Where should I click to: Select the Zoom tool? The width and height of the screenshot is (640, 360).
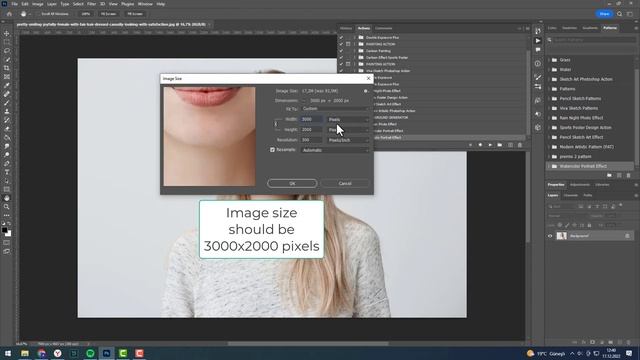tap(7, 207)
